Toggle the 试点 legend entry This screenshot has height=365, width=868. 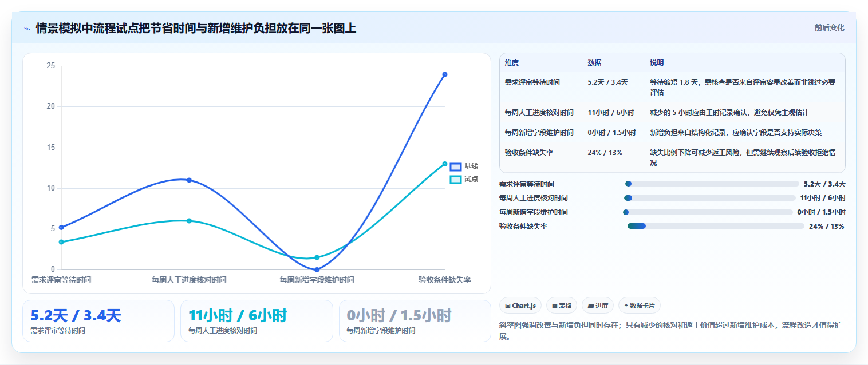464,179
